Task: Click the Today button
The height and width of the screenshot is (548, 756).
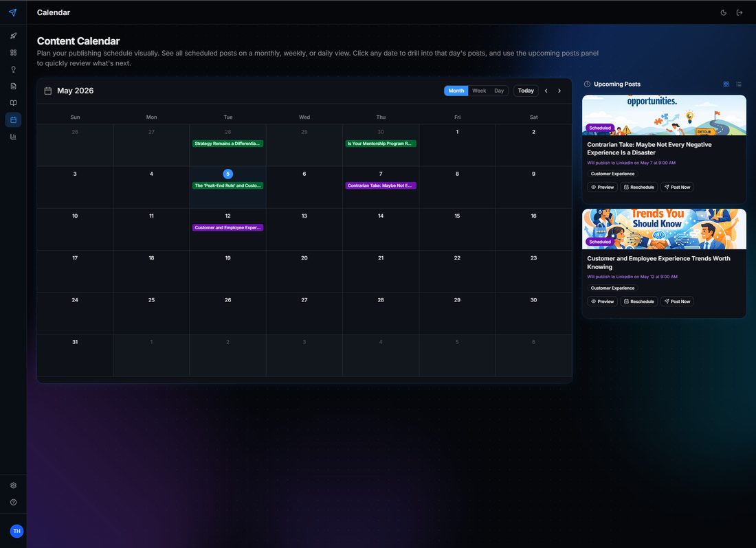Action: pyautogui.click(x=526, y=91)
